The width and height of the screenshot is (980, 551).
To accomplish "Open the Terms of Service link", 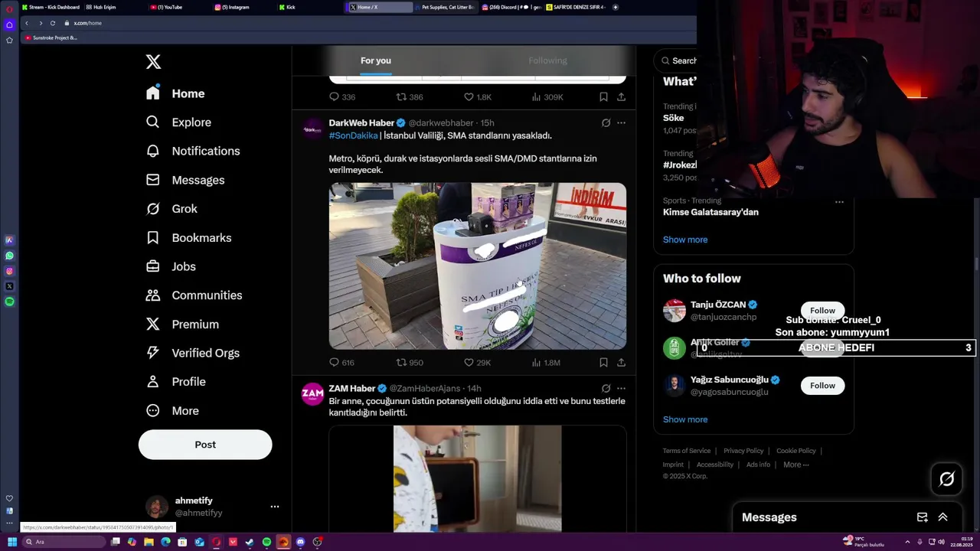I will coord(687,451).
